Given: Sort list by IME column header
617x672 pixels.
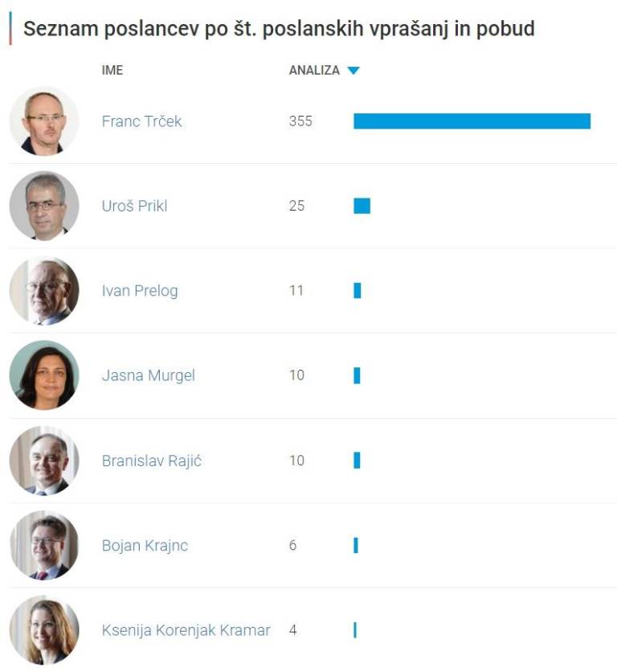Looking at the screenshot, I should pos(112,70).
